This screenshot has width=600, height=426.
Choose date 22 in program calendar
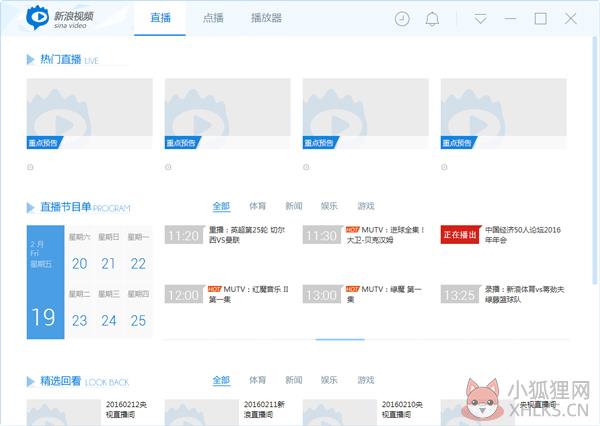coord(138,263)
